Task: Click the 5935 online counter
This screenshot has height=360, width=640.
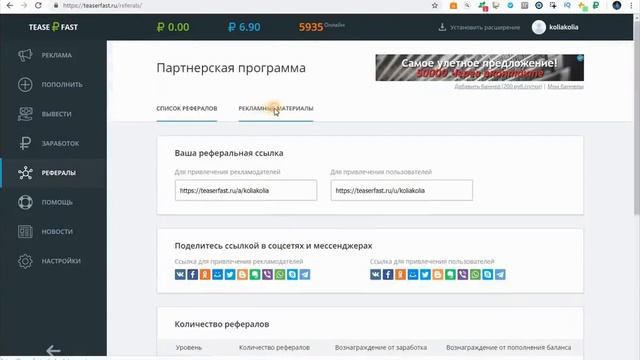Action: (x=311, y=27)
